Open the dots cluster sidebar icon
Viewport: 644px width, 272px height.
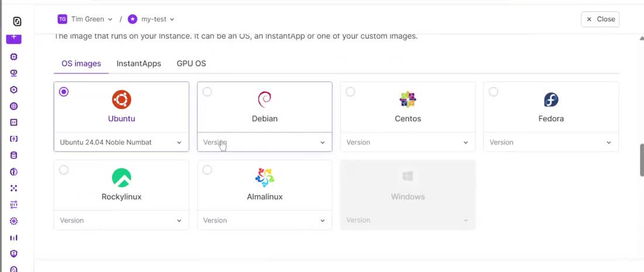coord(13,188)
